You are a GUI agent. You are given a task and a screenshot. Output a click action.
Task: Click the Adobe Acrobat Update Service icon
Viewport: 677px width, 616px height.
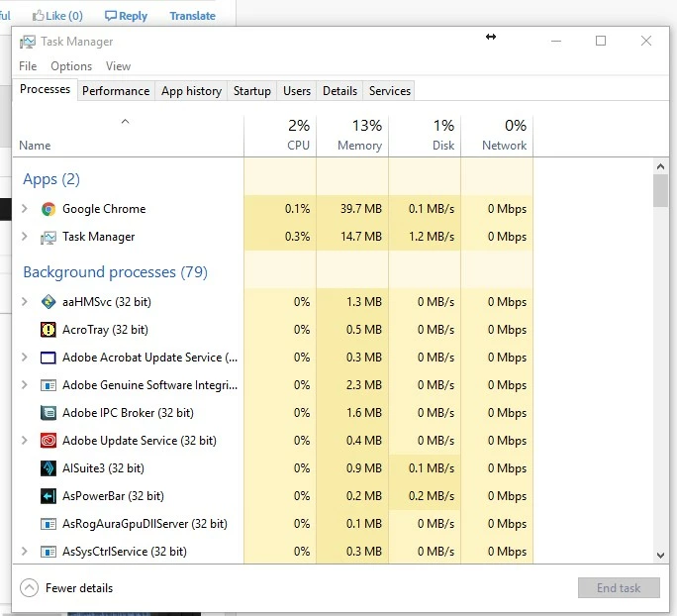(x=48, y=358)
